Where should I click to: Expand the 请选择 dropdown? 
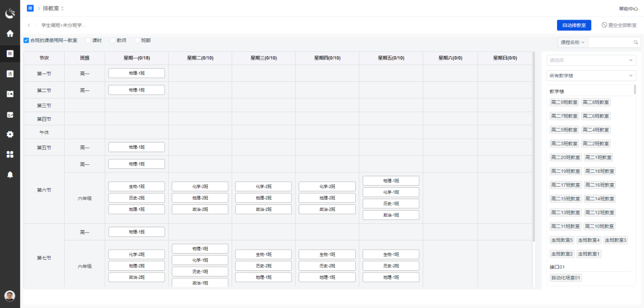coord(591,60)
